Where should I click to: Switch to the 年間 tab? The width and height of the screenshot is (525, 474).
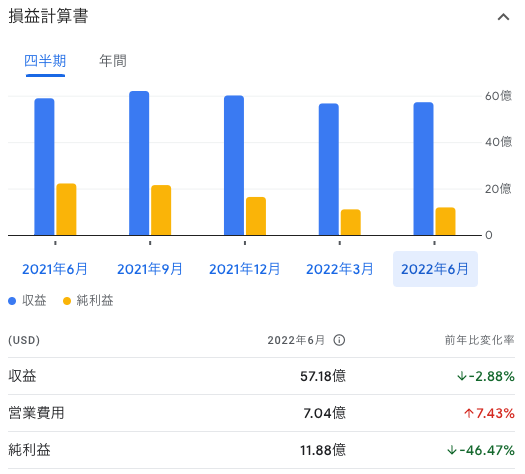(113, 61)
